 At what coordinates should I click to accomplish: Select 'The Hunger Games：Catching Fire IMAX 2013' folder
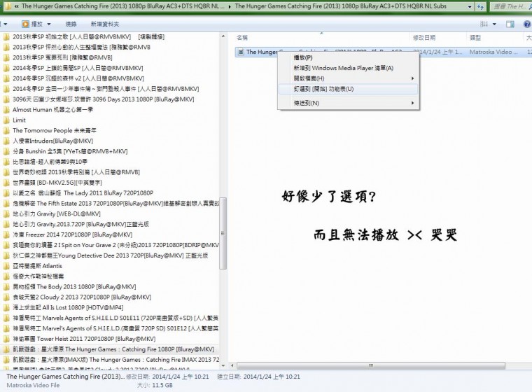(116, 360)
